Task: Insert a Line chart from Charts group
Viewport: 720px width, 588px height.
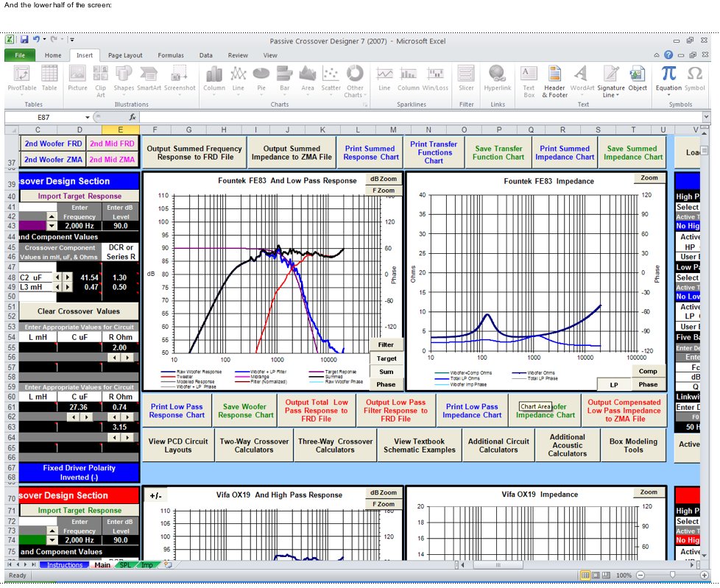Action: click(239, 80)
